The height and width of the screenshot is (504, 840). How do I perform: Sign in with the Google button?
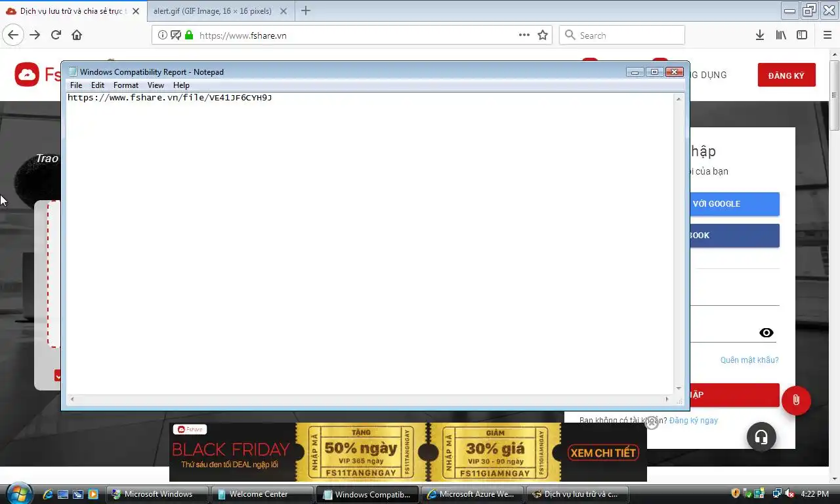(734, 204)
